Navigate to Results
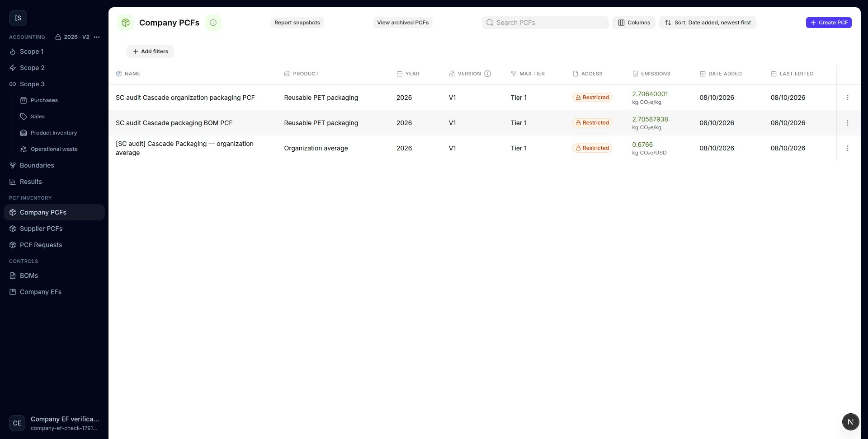868x439 pixels. coord(54,182)
